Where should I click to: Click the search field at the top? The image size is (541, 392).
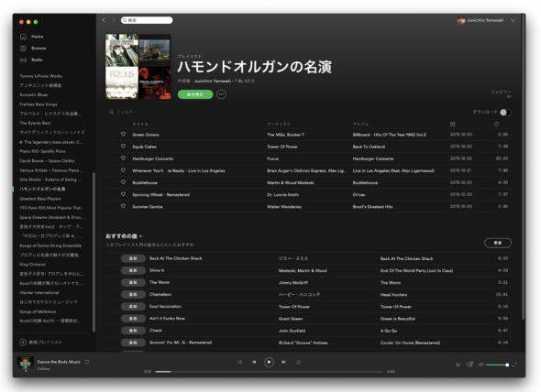[147, 20]
